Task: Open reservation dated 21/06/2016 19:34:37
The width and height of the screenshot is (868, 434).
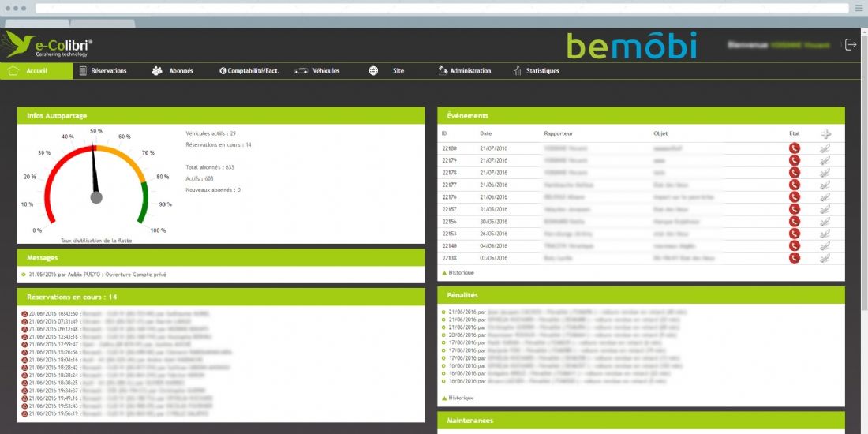Action: click(118, 391)
